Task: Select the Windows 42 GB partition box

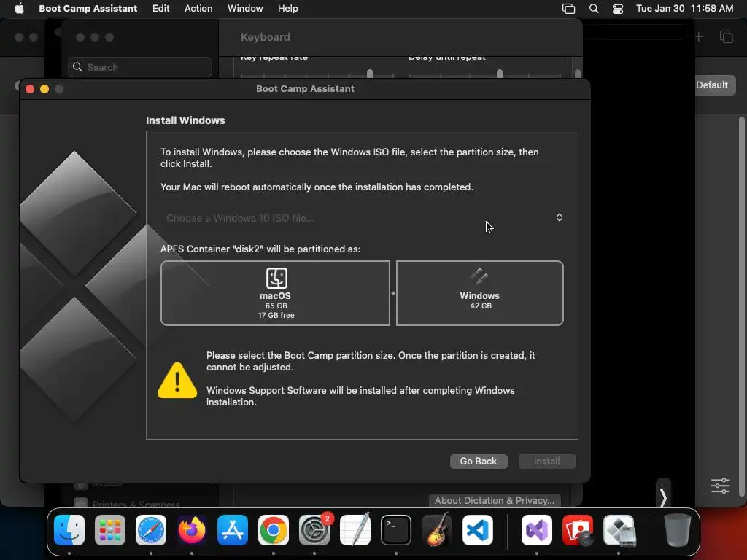Action: click(x=480, y=293)
